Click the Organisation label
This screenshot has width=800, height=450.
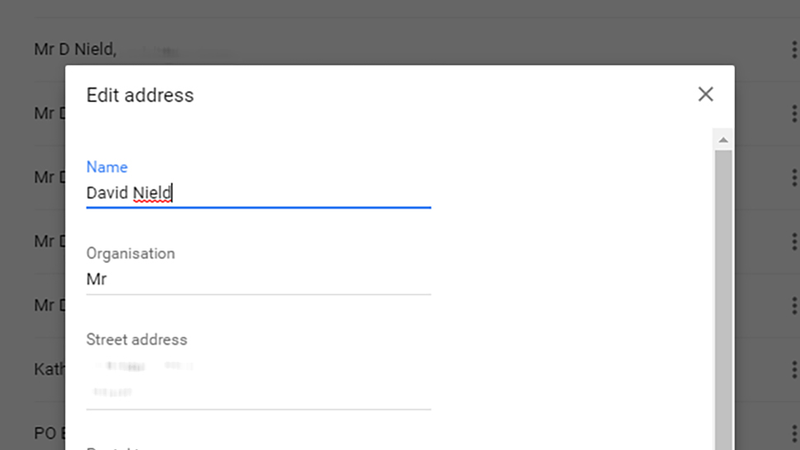pyautogui.click(x=131, y=254)
